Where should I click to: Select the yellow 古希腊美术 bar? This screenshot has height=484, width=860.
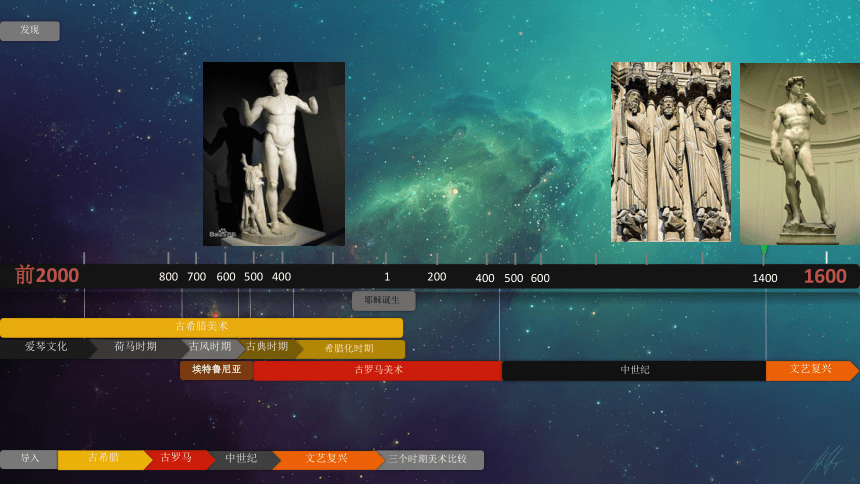point(201,327)
